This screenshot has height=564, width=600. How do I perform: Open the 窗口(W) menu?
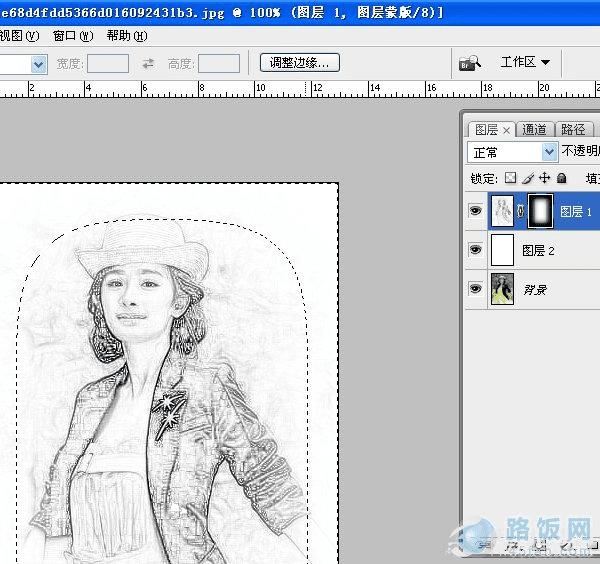72,36
